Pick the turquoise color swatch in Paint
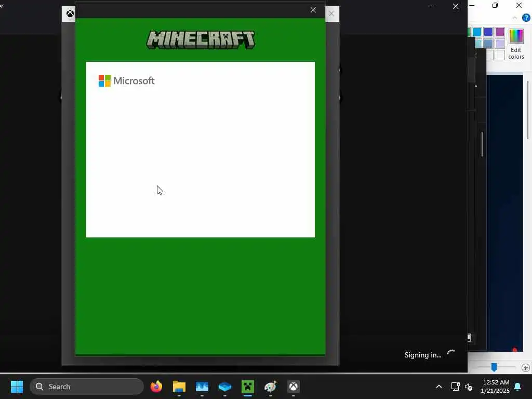This screenshot has height=399, width=532. point(477,32)
